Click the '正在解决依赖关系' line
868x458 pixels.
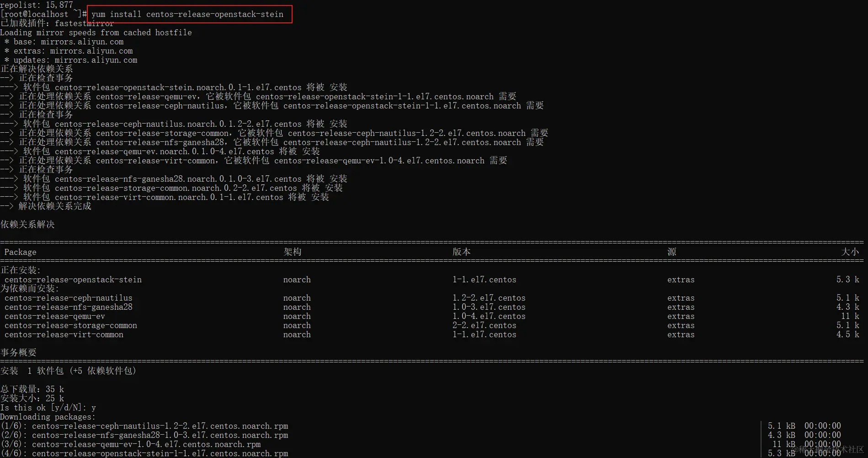(x=37, y=69)
